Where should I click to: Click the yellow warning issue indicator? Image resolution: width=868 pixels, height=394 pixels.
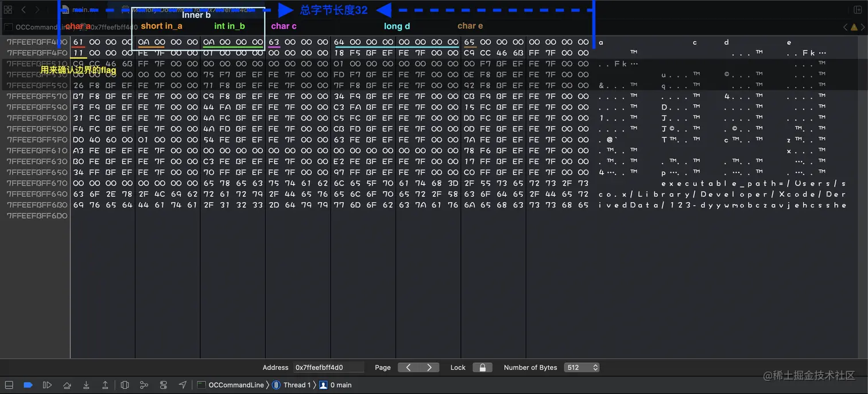click(854, 27)
